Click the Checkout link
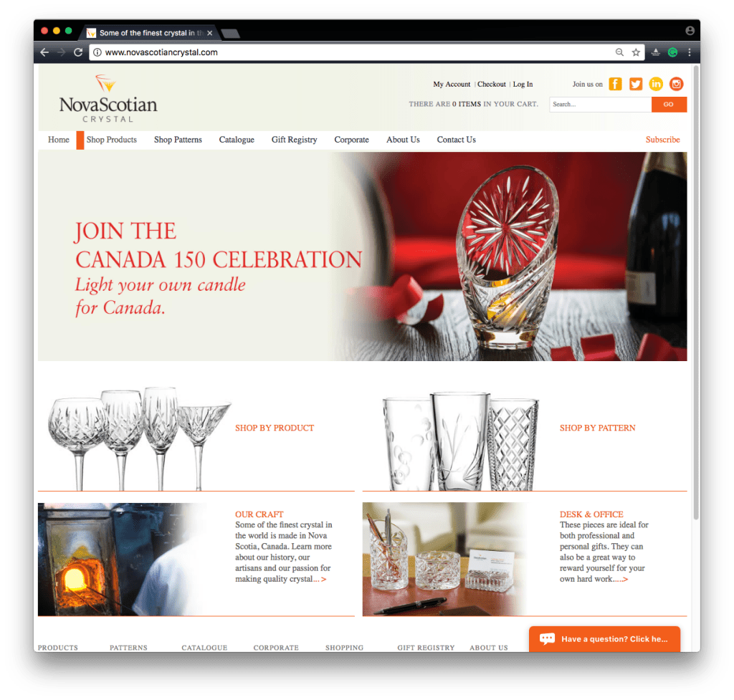The width and height of the screenshot is (734, 700). [x=492, y=85]
